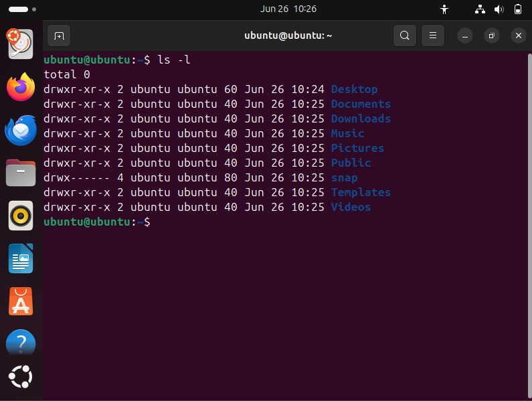Open a new terminal tab
Screen dimensions: 532x401
coord(59,35)
